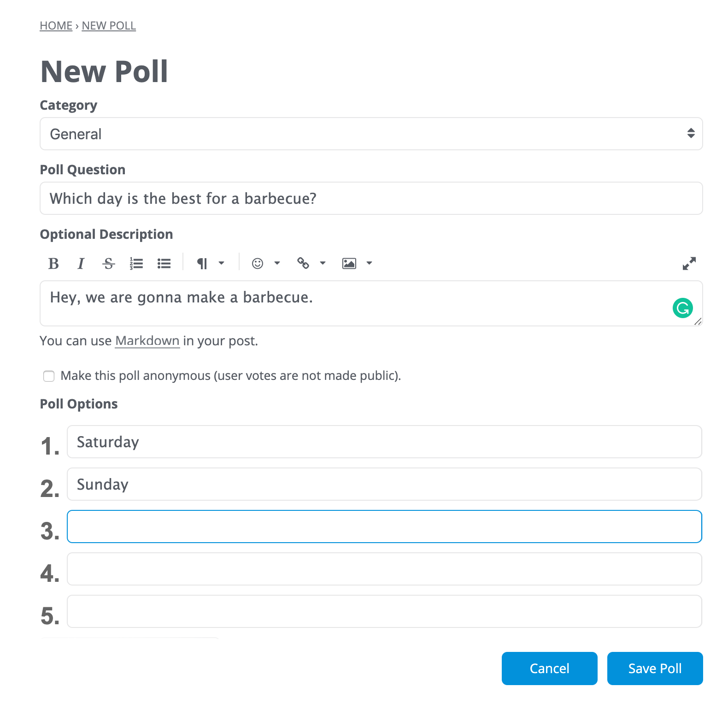This screenshot has width=728, height=710.
Task: Expand the description editor to fullscreen
Action: click(x=689, y=263)
